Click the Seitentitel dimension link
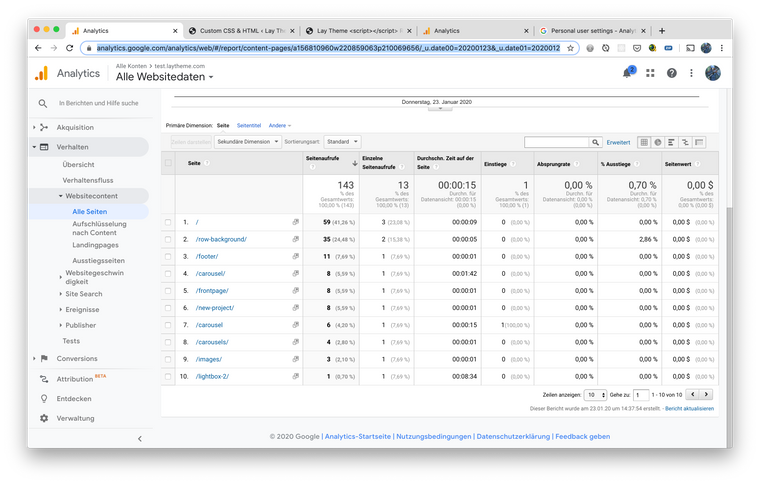Viewport: 760px width, 484px height. [249, 125]
